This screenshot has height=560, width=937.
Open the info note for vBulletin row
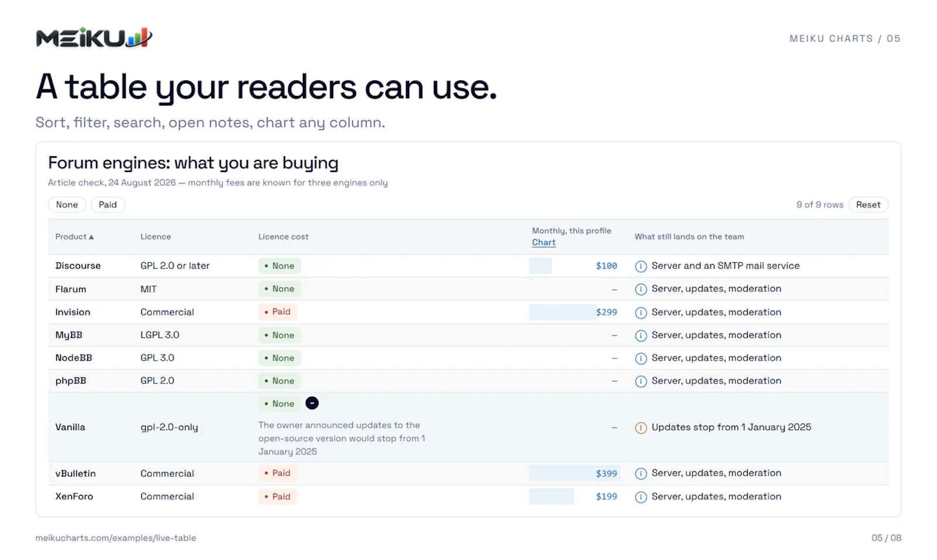click(x=641, y=473)
